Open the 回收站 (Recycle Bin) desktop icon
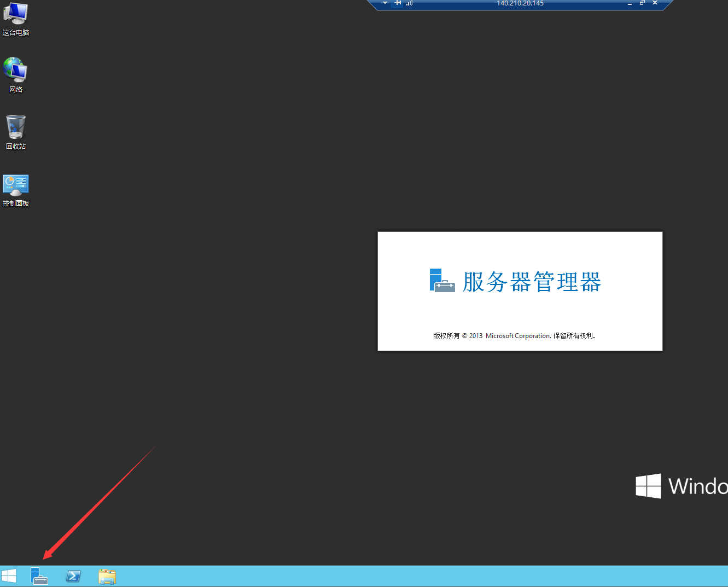The height and width of the screenshot is (587, 728). 15,129
